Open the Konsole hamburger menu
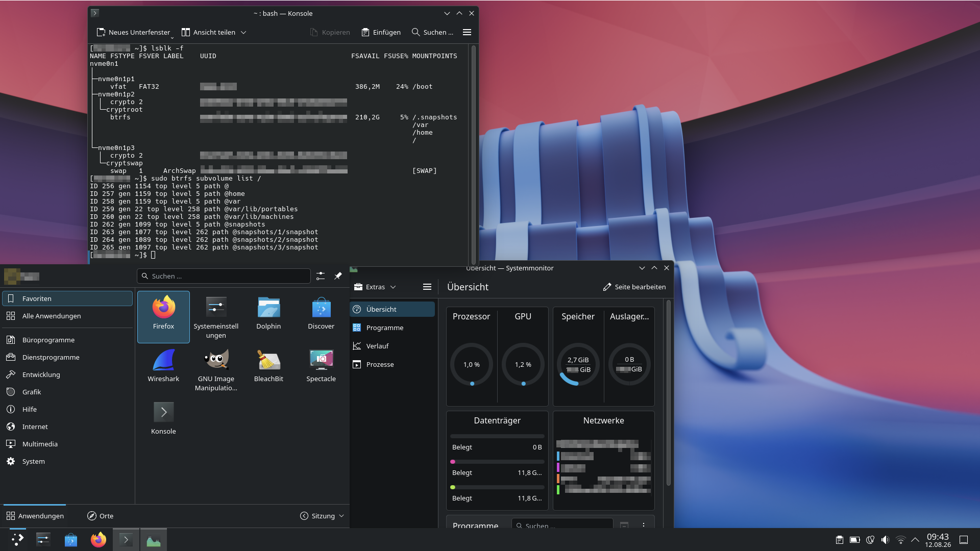Viewport: 980px width, 551px height. [x=467, y=32]
